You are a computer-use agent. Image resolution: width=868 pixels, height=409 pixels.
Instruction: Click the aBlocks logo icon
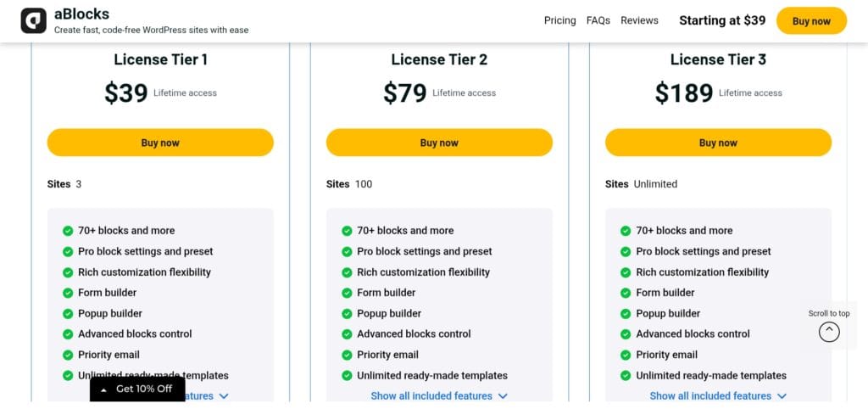34,20
